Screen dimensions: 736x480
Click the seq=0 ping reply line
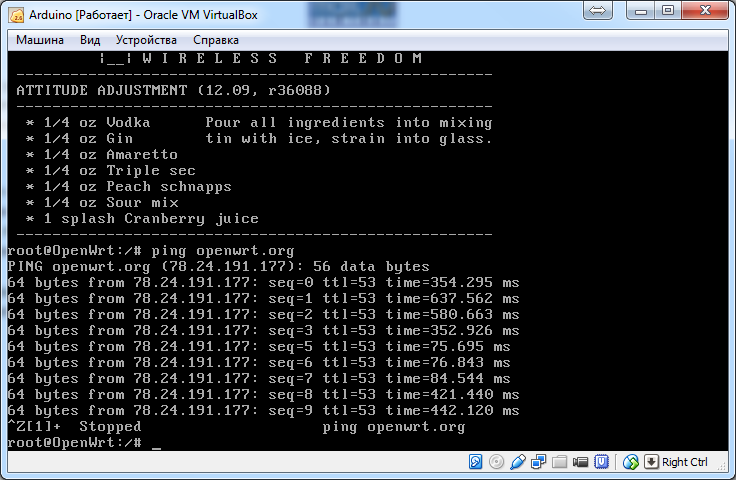(263, 282)
